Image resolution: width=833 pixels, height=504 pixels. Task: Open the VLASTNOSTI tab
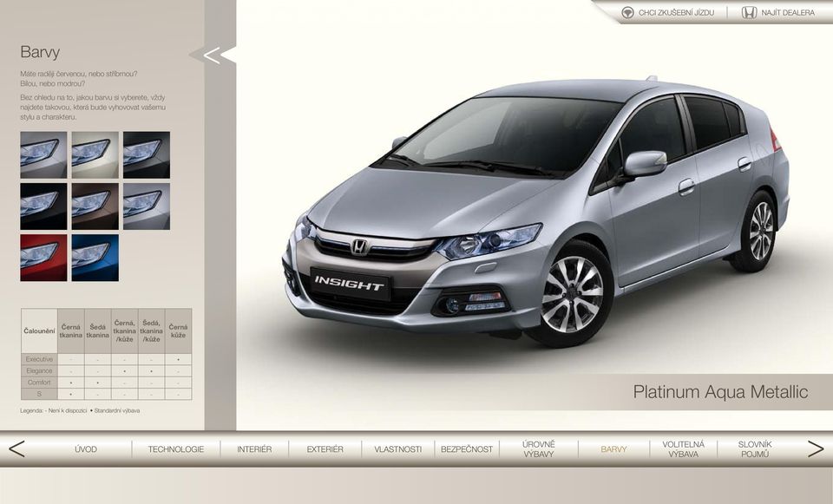pyautogui.click(x=398, y=449)
